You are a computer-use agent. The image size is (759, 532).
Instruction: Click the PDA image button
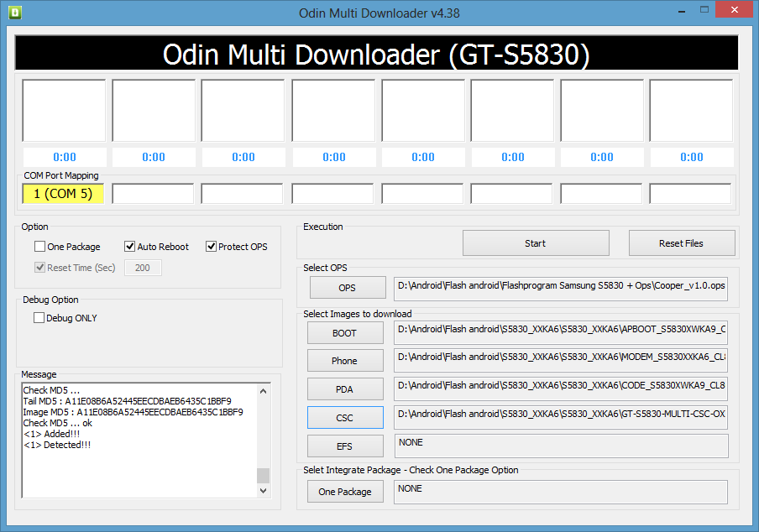click(x=344, y=389)
